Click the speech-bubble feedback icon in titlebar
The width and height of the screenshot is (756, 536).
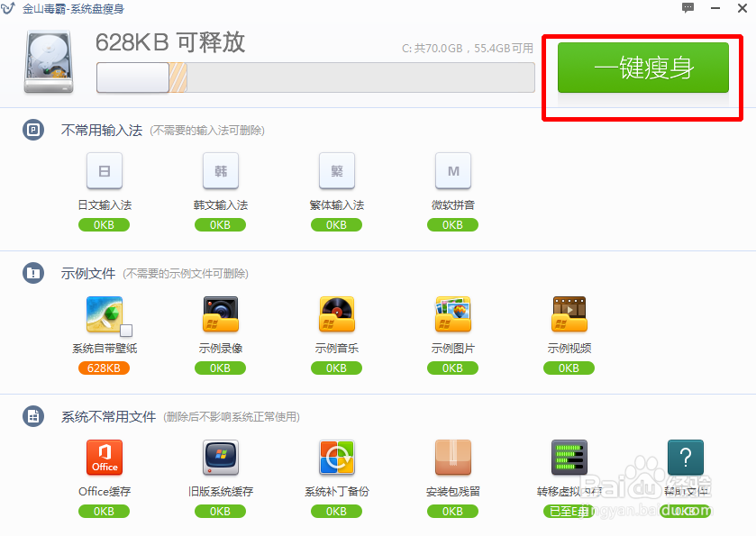[x=688, y=8]
